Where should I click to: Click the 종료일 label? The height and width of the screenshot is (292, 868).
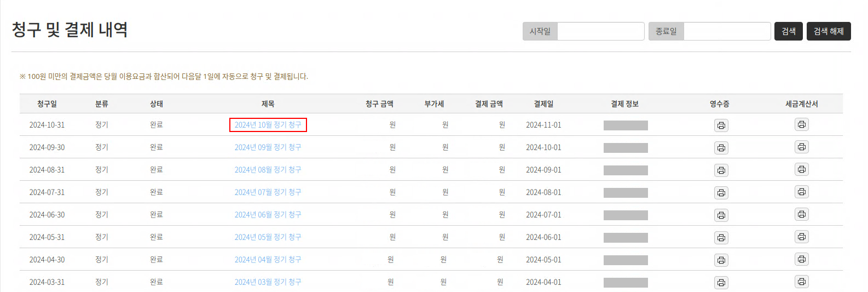(x=667, y=31)
